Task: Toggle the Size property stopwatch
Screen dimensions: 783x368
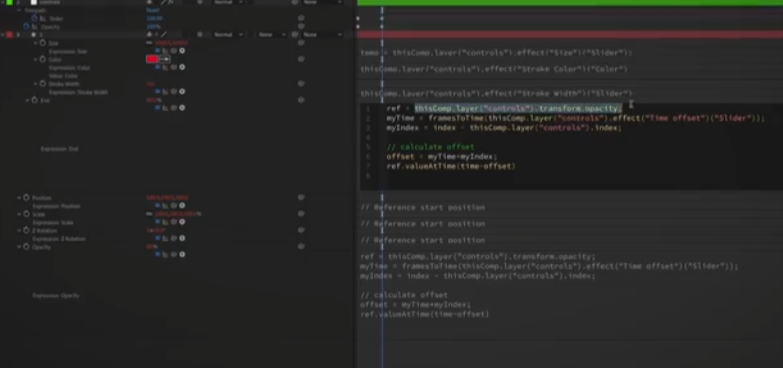Action: pyautogui.click(x=42, y=43)
